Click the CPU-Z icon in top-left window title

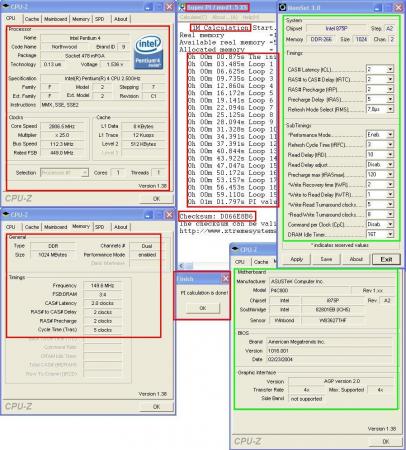(6, 6)
